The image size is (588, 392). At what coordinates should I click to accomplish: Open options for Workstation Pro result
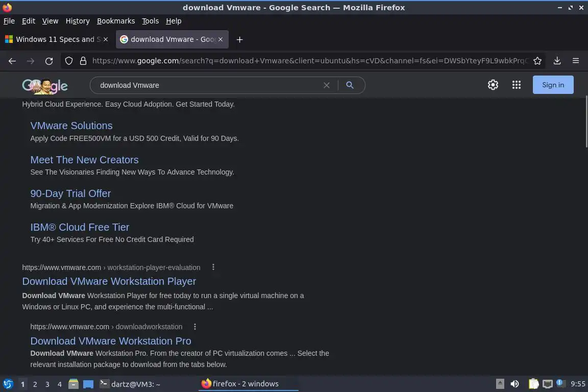pyautogui.click(x=195, y=327)
